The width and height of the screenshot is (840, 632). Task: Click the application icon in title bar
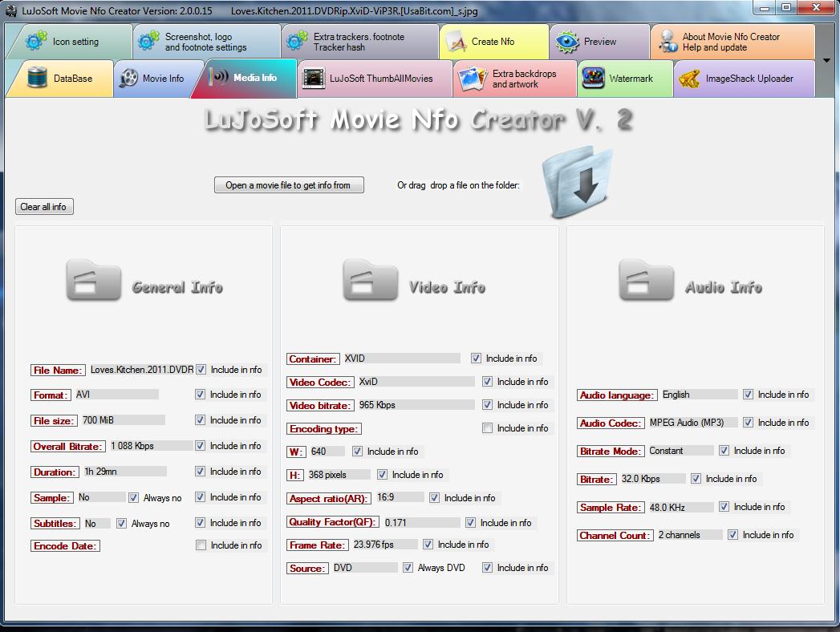11,10
